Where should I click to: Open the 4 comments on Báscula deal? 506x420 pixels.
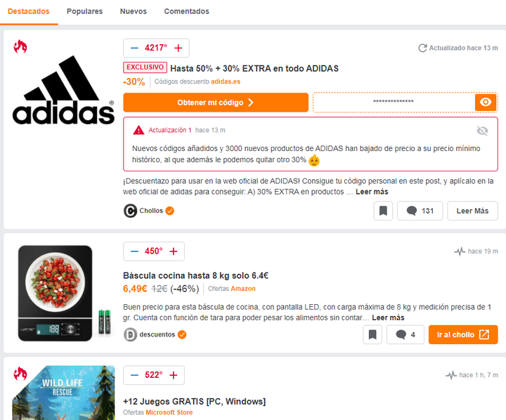tap(406, 334)
